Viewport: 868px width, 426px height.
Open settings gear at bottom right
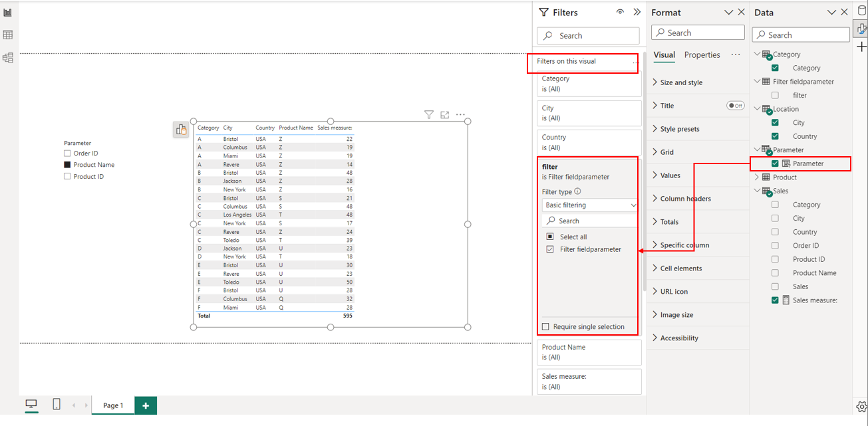coord(861,406)
